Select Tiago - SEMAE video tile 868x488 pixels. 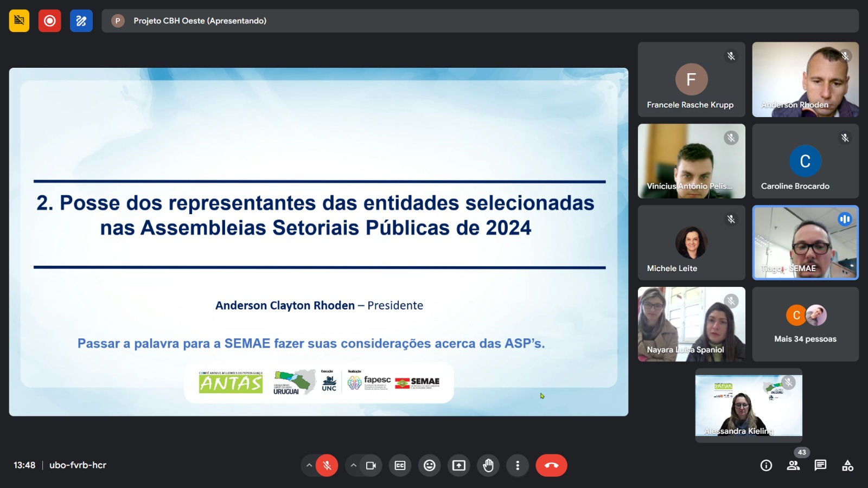pos(805,242)
